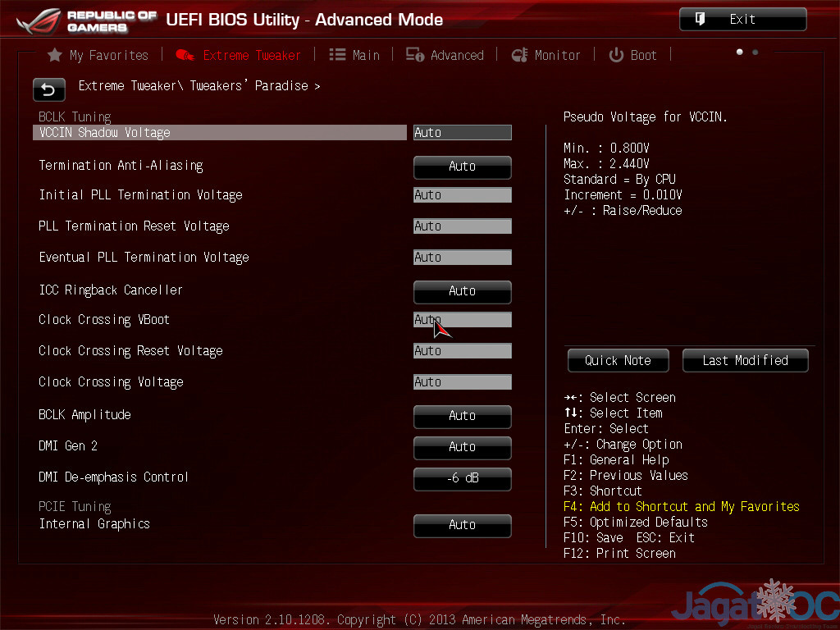Click the BCLK Tuning section heading
The image size is (840, 630).
(x=75, y=116)
